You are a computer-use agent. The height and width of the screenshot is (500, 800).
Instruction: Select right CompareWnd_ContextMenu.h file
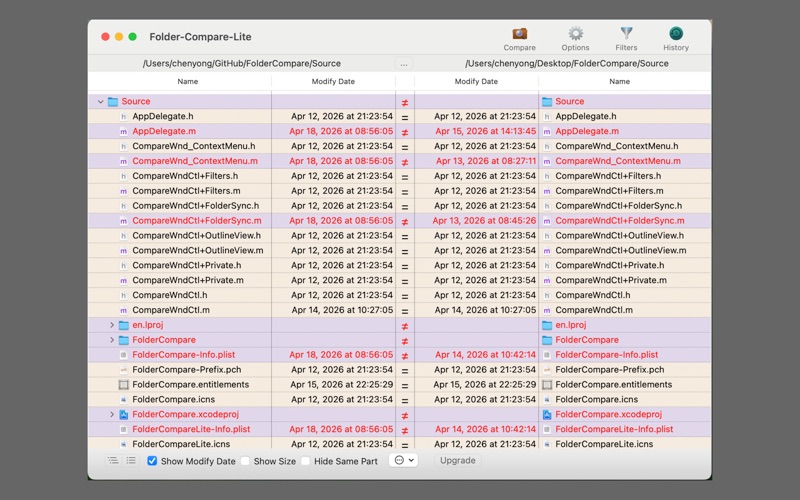pyautogui.click(x=617, y=146)
